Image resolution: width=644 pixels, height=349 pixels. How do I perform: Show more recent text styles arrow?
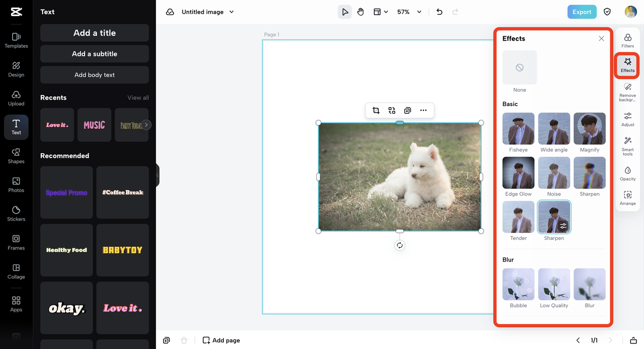tap(146, 125)
